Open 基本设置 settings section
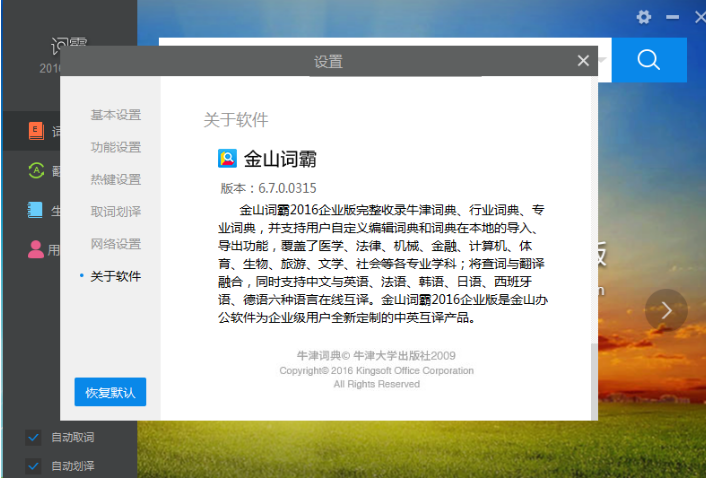The width and height of the screenshot is (706, 478). 116,115
